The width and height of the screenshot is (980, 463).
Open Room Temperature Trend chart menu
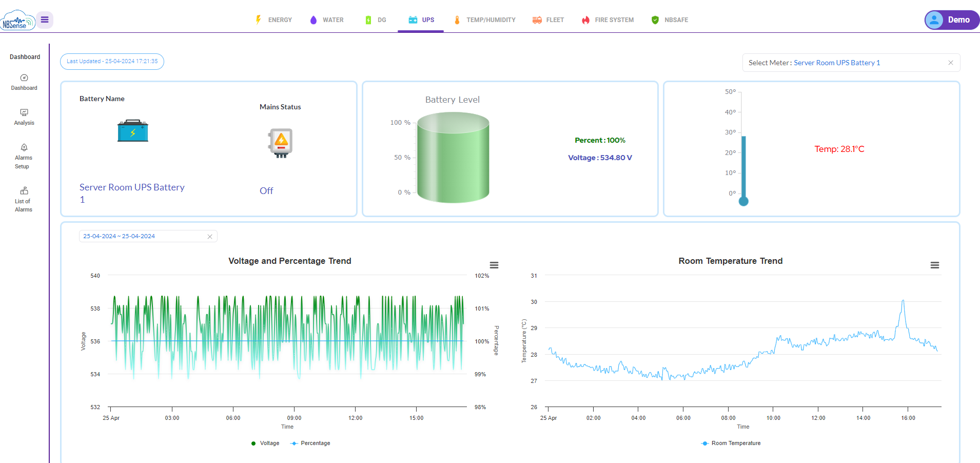pos(935,265)
